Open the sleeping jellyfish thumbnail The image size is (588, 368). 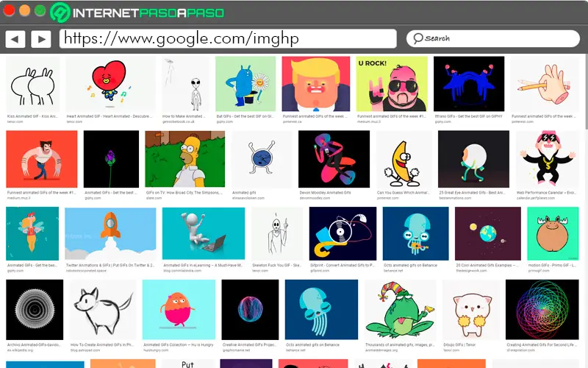321,309
